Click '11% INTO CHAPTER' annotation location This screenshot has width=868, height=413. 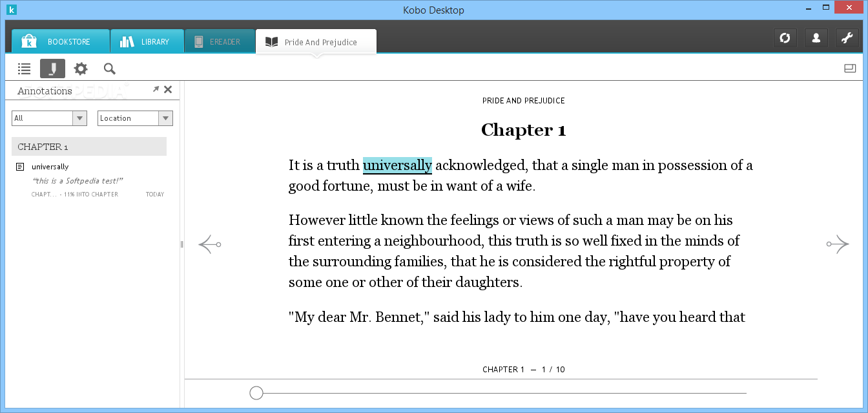(91, 195)
